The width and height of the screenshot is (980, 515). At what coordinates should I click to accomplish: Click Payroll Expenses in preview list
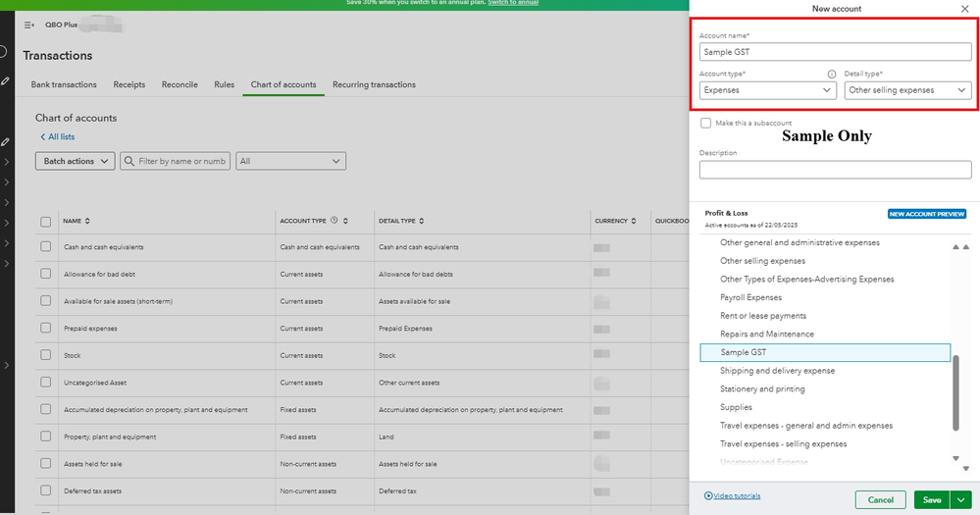[750, 297]
